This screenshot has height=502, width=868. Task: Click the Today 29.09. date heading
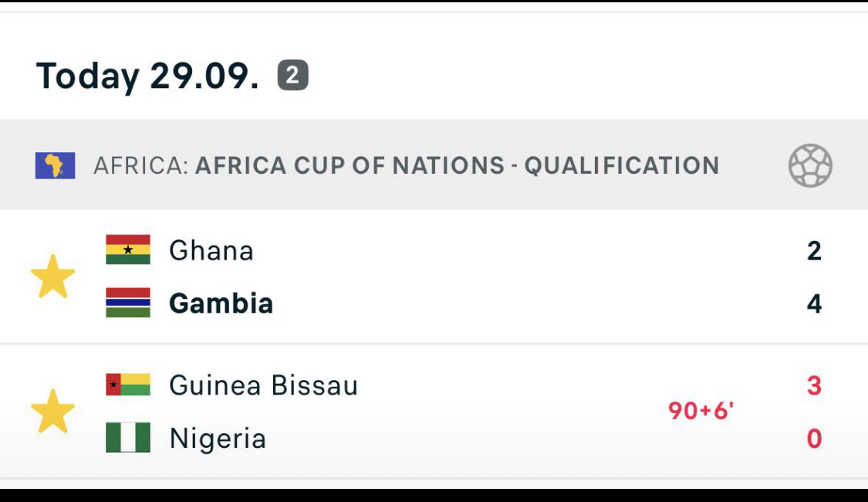point(147,76)
